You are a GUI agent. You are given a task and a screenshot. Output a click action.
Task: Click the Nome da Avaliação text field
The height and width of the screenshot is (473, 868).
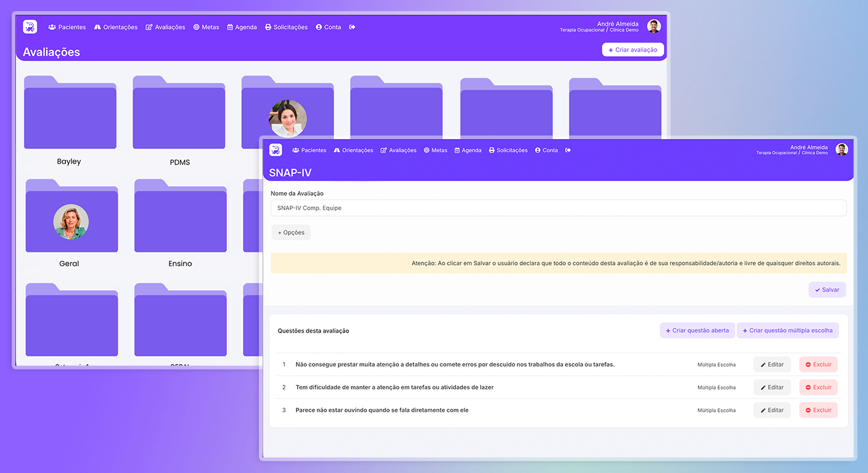558,208
